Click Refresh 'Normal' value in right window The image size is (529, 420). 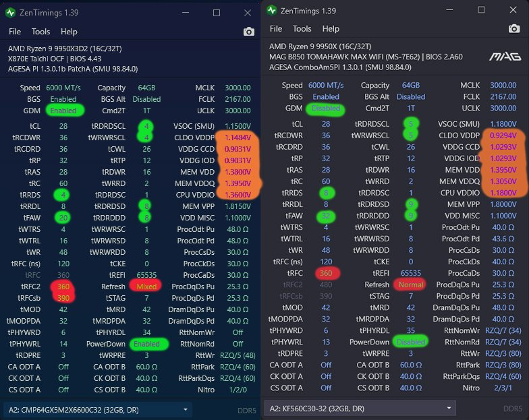pos(411,284)
